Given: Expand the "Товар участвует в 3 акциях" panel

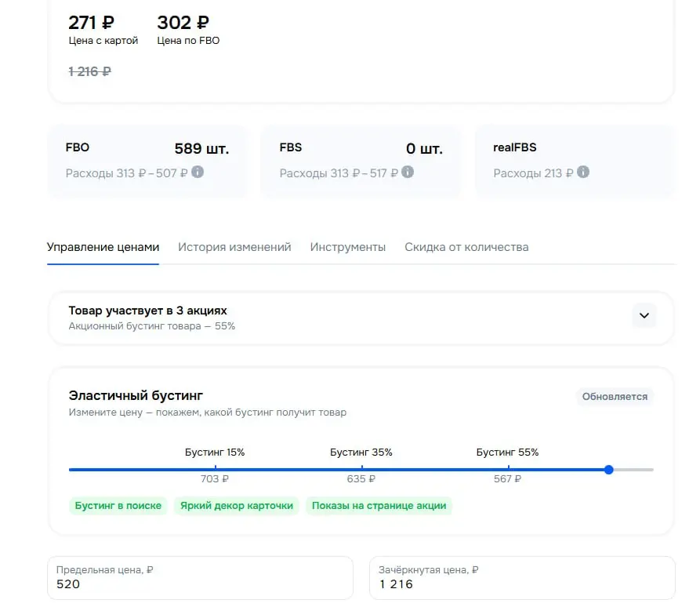Looking at the screenshot, I should click(644, 315).
